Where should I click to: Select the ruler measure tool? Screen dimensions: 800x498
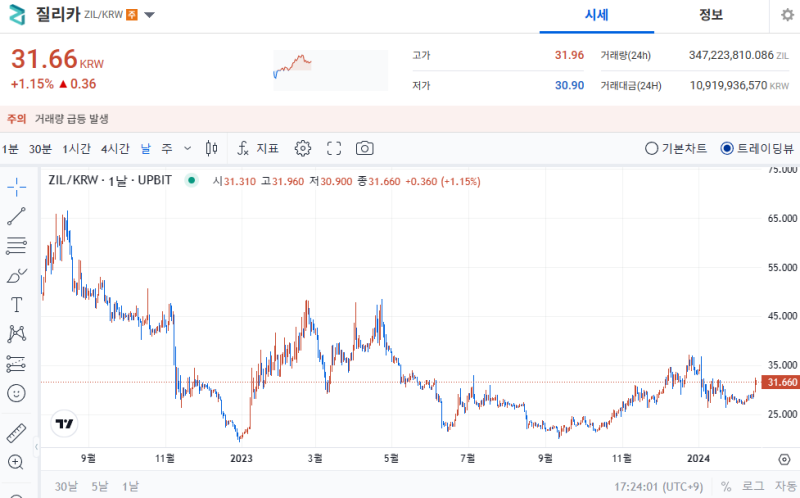[16, 433]
